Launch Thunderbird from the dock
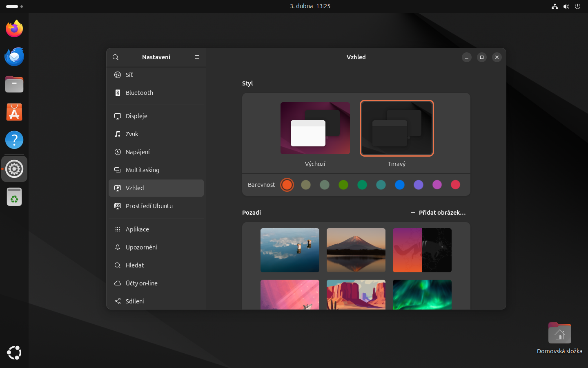The width and height of the screenshot is (588, 368). [14, 57]
